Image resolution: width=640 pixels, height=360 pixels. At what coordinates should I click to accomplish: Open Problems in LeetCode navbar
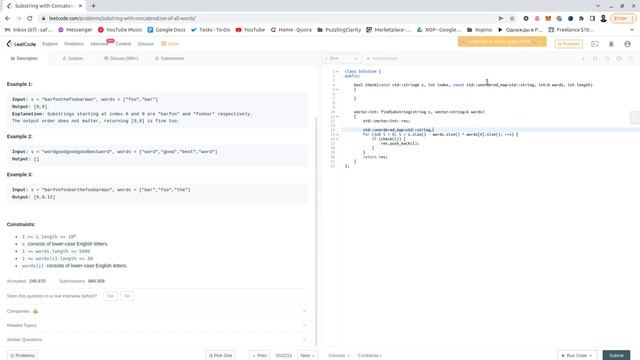(74, 44)
